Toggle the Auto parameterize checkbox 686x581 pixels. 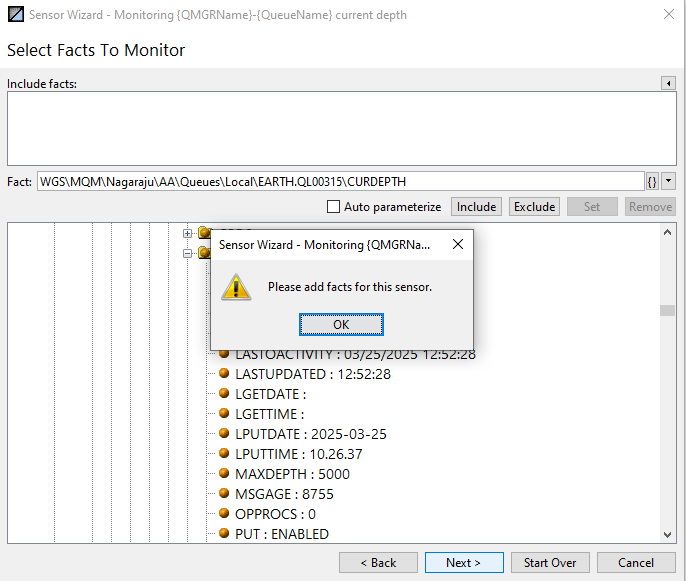(333, 206)
